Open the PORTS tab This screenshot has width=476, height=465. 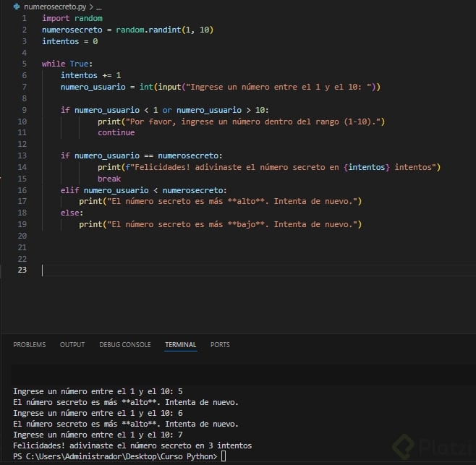[x=220, y=344]
